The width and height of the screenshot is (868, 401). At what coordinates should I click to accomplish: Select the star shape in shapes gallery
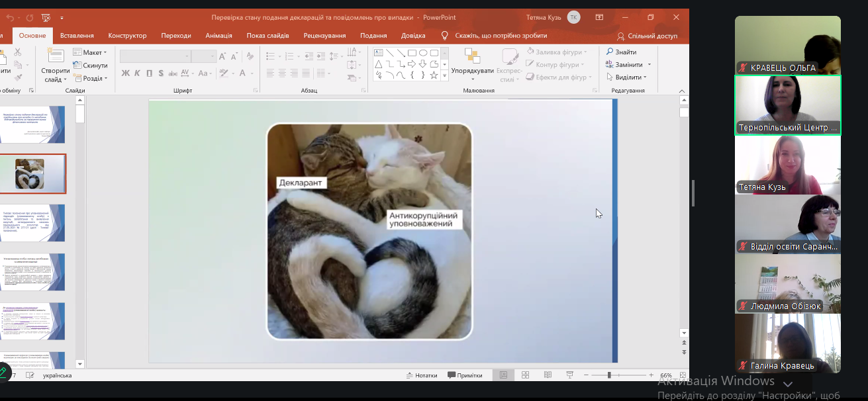click(434, 75)
